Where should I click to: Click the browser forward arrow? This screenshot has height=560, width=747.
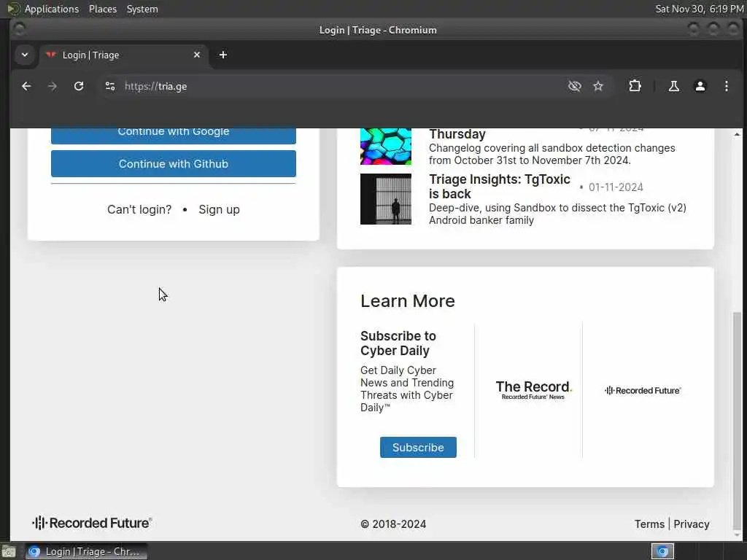53,86
